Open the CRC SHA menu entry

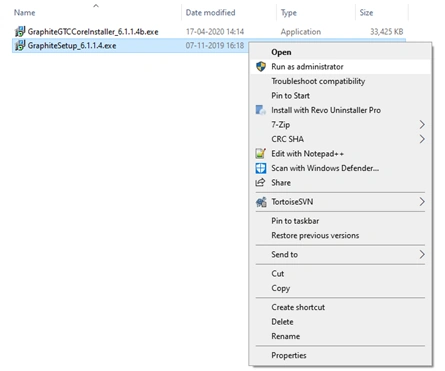(340, 139)
